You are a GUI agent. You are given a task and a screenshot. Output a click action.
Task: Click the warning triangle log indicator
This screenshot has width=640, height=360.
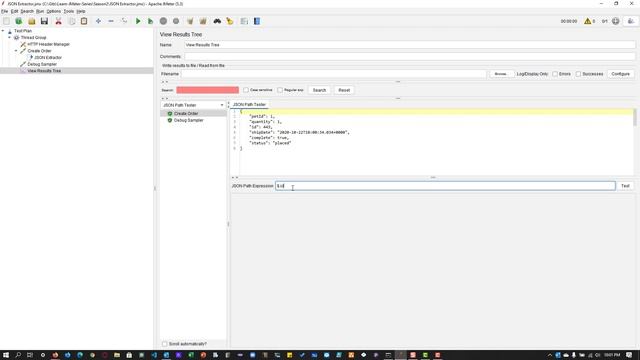pyautogui.click(x=587, y=21)
